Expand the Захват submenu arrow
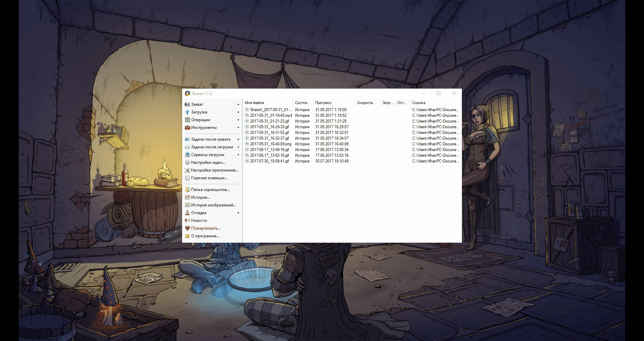This screenshot has height=341, width=644. pos(238,105)
